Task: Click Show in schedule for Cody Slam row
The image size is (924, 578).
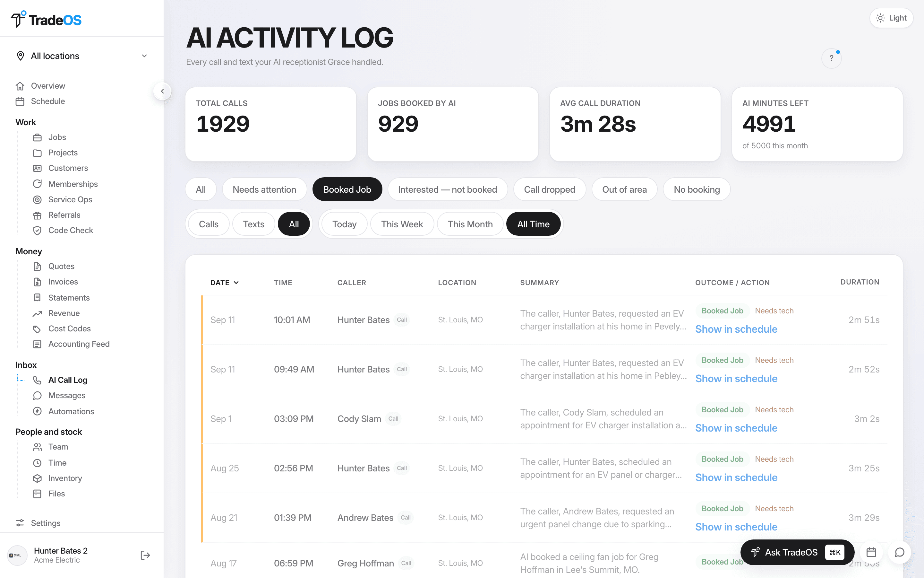Action: pos(736,428)
